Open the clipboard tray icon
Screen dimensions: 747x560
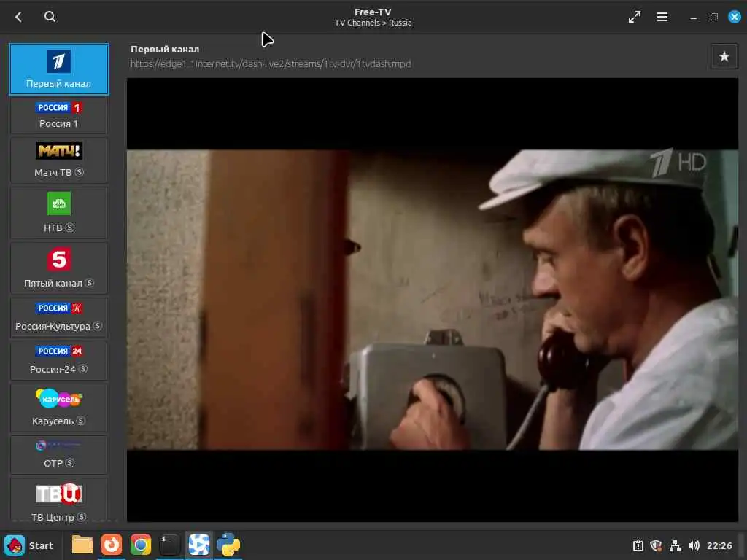[x=638, y=545]
